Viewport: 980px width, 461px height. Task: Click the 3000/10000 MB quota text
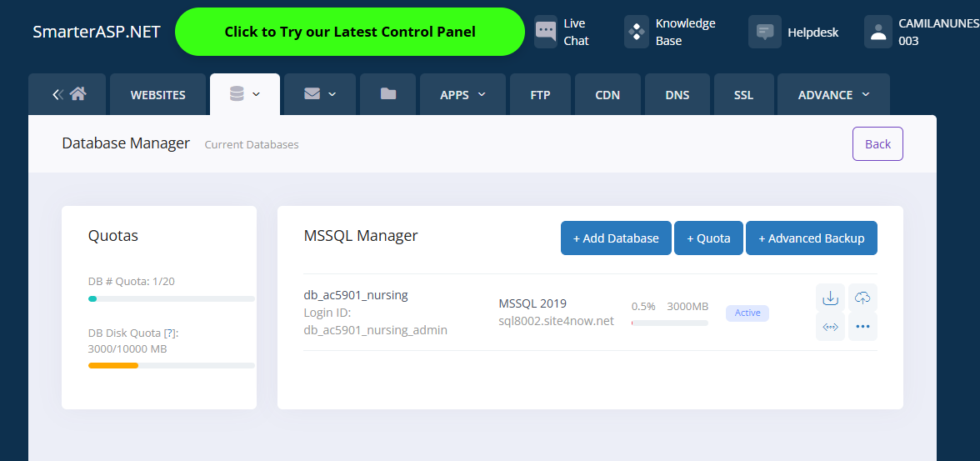(x=127, y=349)
